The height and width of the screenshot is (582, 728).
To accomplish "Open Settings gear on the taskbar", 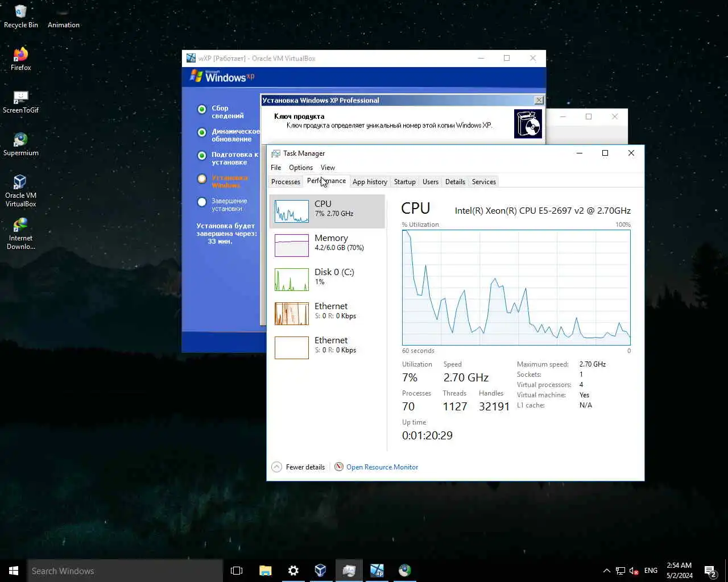I will [293, 571].
